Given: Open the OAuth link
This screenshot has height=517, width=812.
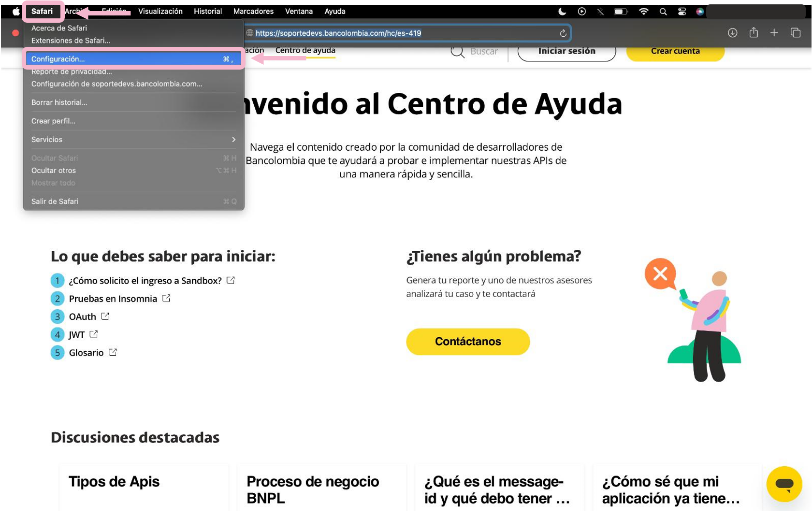Looking at the screenshot, I should [x=83, y=316].
